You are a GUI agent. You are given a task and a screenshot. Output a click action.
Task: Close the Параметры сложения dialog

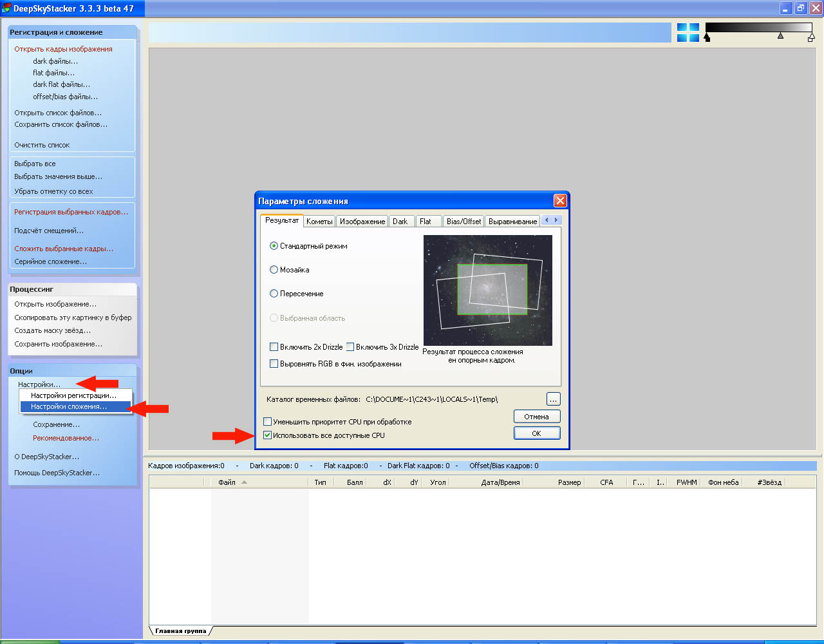tap(559, 201)
